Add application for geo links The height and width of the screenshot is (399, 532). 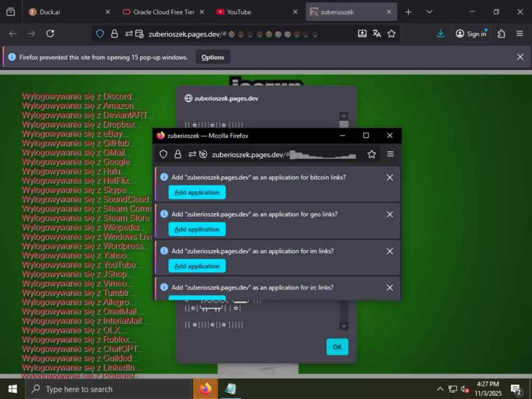[197, 229]
